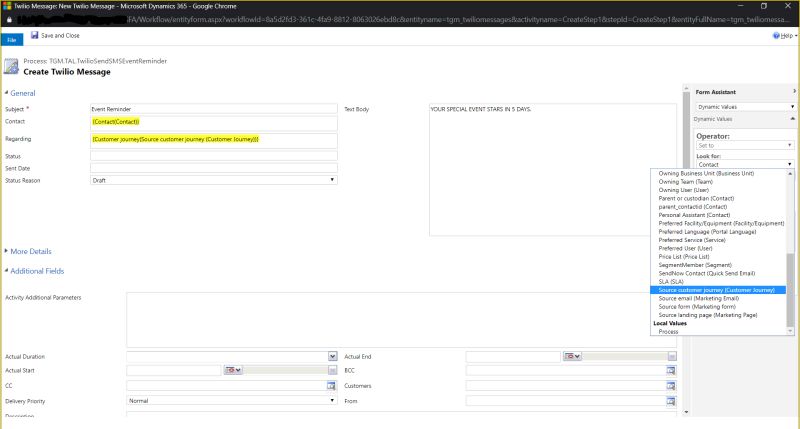
Task: Expand the Form Assistant panel arrow
Action: coord(794,91)
